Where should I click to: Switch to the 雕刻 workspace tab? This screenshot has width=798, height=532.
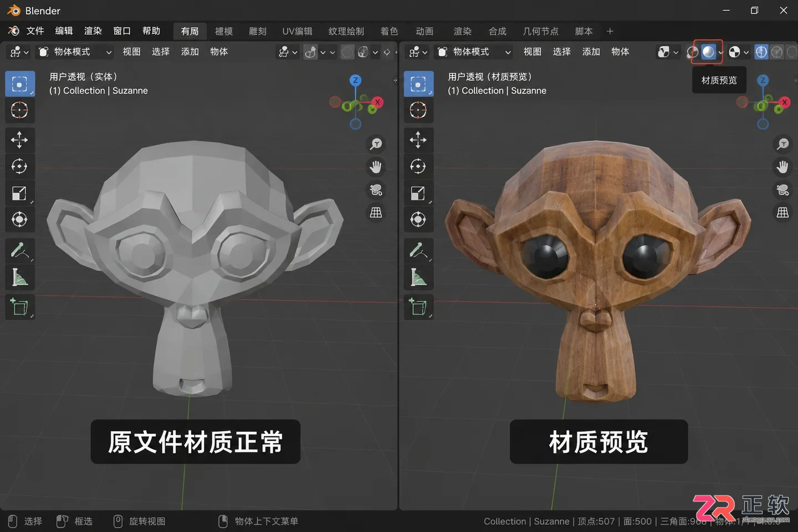(258, 32)
